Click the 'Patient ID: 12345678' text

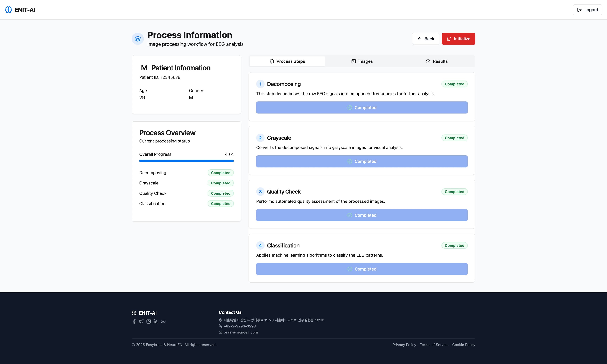[x=160, y=77]
